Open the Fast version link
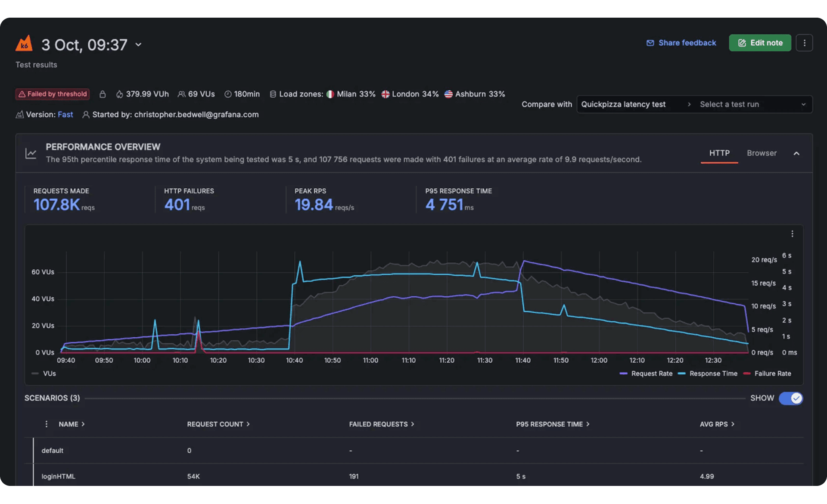827x504 pixels. 65,115
